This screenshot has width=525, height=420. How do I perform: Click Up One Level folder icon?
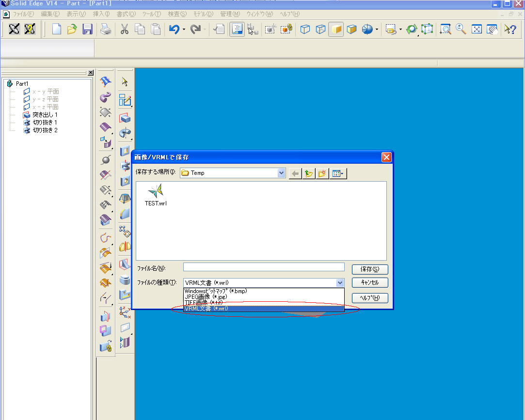click(x=309, y=173)
